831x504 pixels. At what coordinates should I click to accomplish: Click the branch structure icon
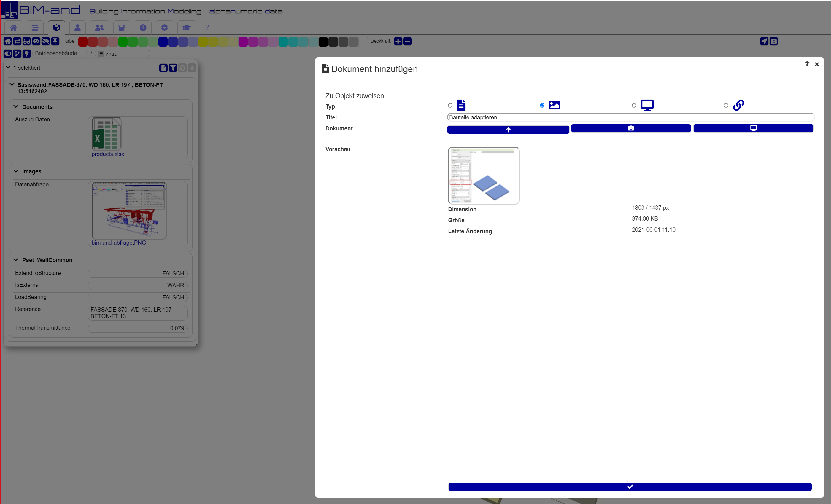coord(17,53)
